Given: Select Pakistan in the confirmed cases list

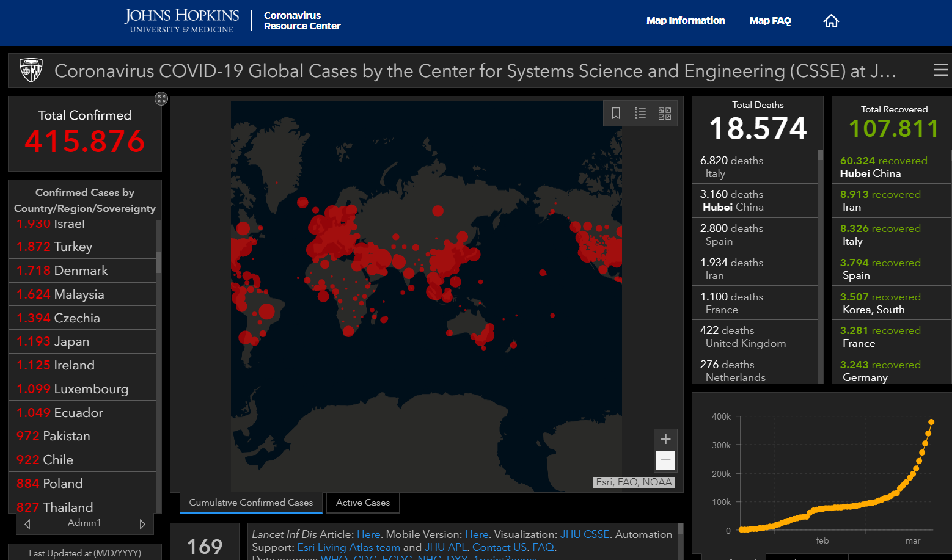Looking at the screenshot, I should coord(82,436).
